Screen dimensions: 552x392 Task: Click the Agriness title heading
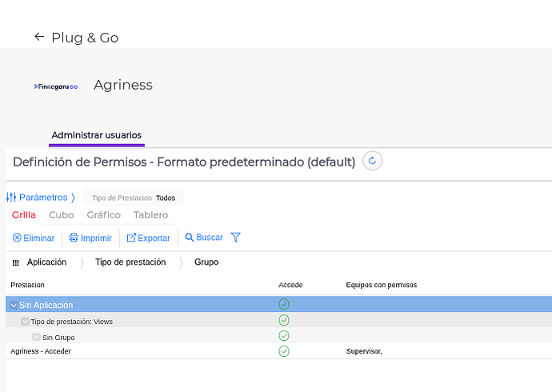[123, 85]
